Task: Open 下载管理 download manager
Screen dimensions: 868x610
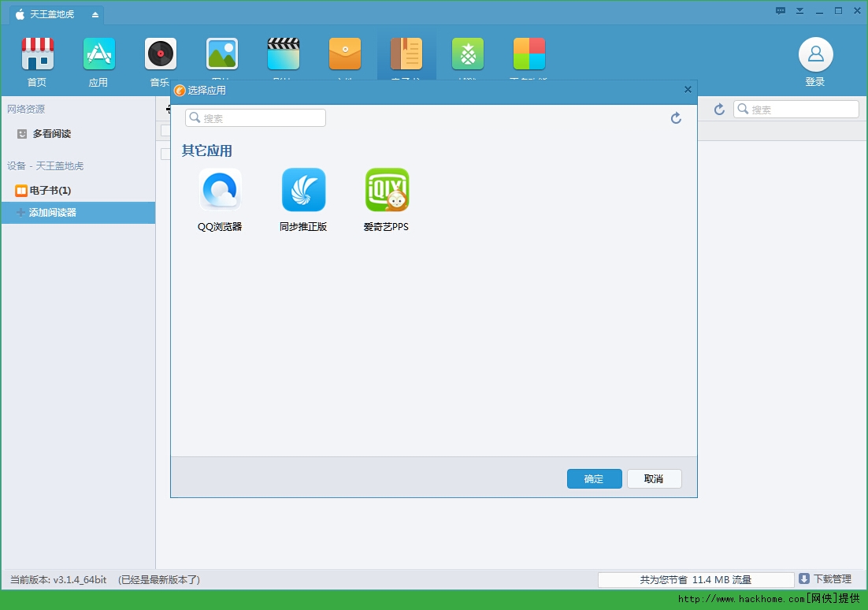Action: tap(825, 579)
